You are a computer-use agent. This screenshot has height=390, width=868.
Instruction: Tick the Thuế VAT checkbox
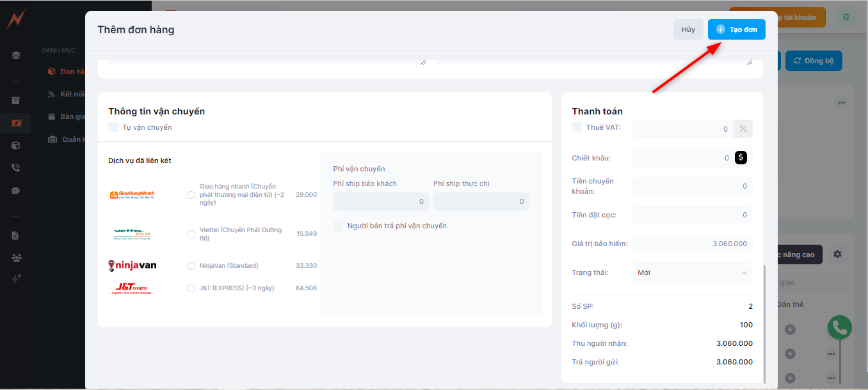click(x=577, y=127)
